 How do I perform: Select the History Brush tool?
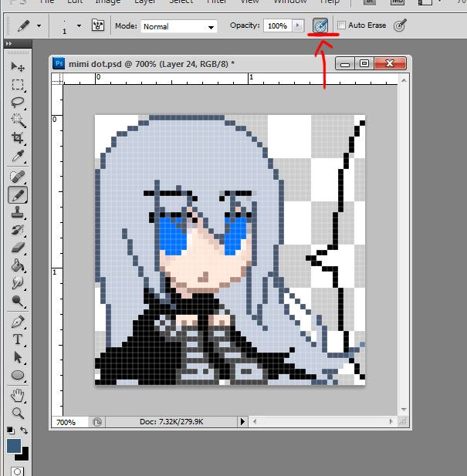[x=17, y=230]
